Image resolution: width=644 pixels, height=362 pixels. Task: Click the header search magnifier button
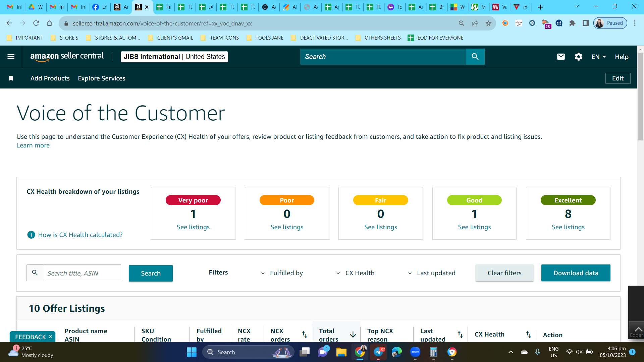(475, 57)
